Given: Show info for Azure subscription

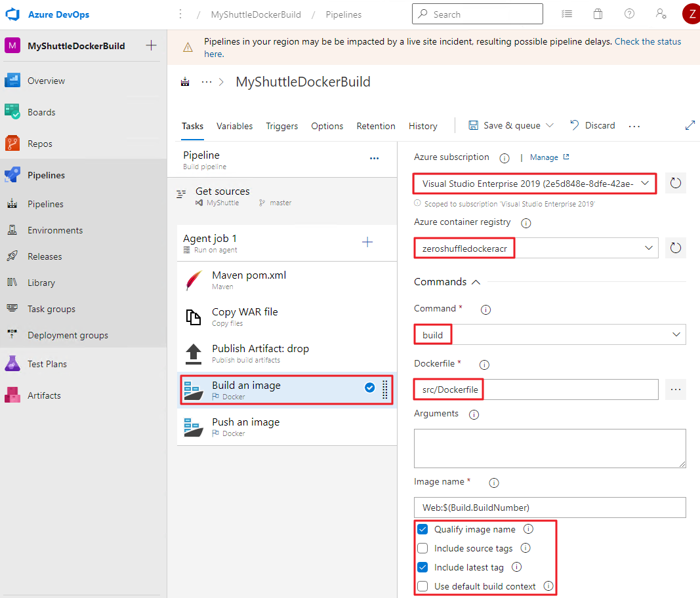Looking at the screenshot, I should click(x=504, y=159).
